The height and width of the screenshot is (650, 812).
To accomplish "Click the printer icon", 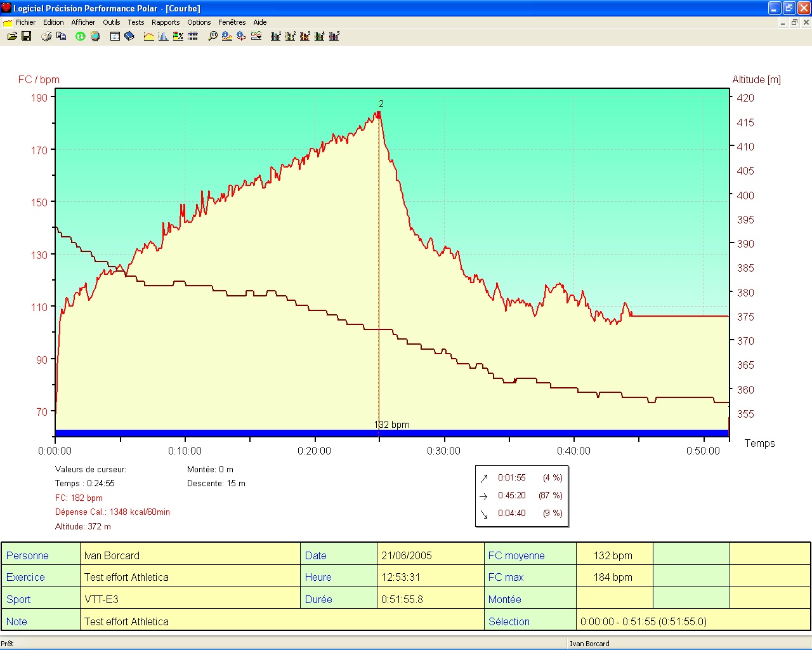I will click(x=46, y=36).
